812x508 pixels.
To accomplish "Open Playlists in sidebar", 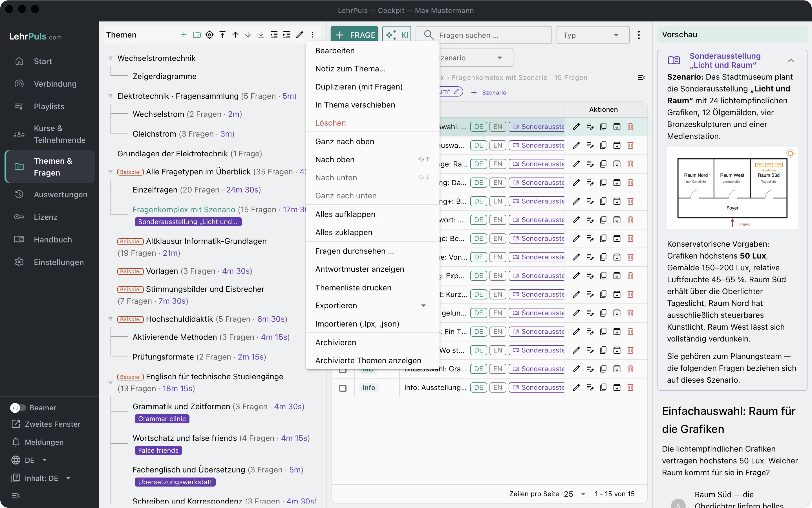I will [50, 106].
